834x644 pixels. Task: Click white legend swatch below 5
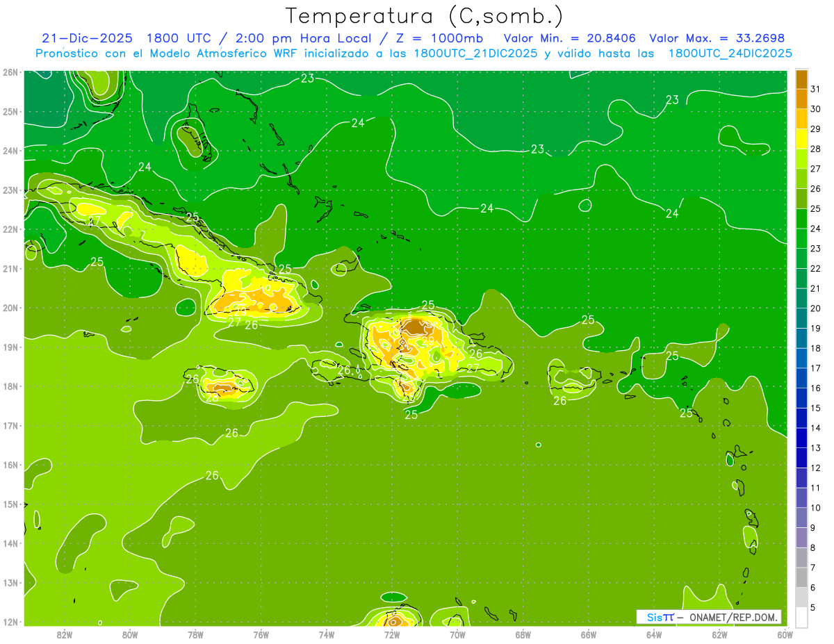801,617
